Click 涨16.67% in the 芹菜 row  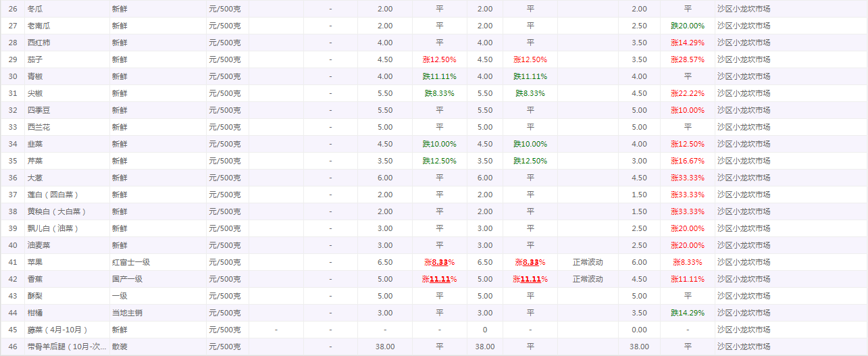tap(687, 161)
